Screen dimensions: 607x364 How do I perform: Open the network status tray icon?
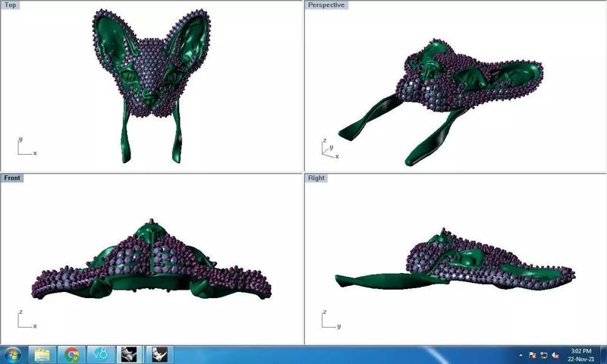(544, 355)
